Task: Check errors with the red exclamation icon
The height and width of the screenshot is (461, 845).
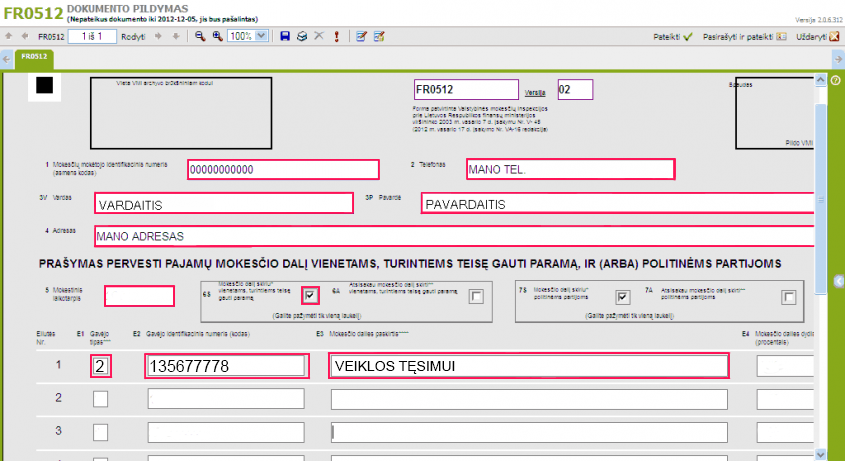Action: click(x=337, y=36)
